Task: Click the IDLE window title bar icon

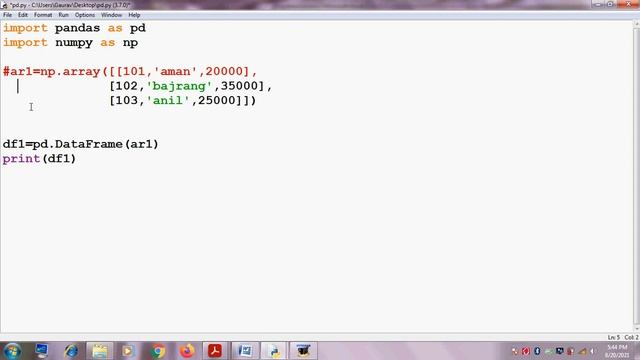Action: point(5,5)
